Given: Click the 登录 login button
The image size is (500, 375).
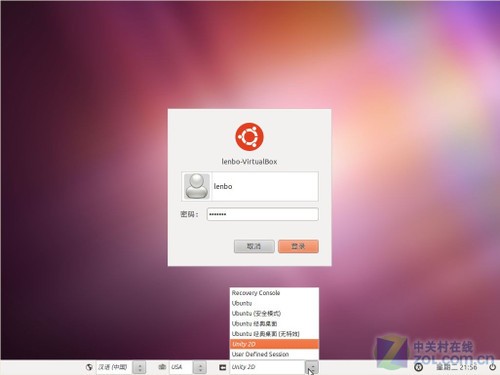Looking at the screenshot, I should [x=298, y=246].
